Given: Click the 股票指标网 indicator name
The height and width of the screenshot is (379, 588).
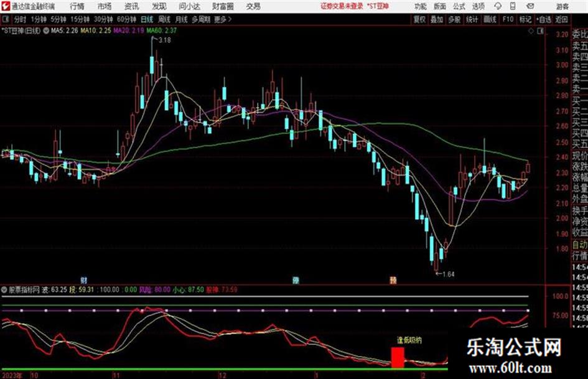Looking at the screenshot, I should click(x=24, y=289).
